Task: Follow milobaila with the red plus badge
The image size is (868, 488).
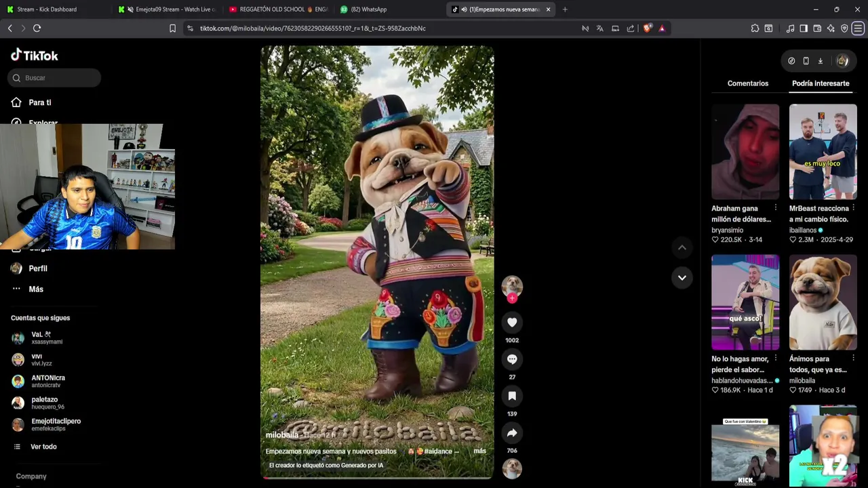Action: tap(512, 298)
